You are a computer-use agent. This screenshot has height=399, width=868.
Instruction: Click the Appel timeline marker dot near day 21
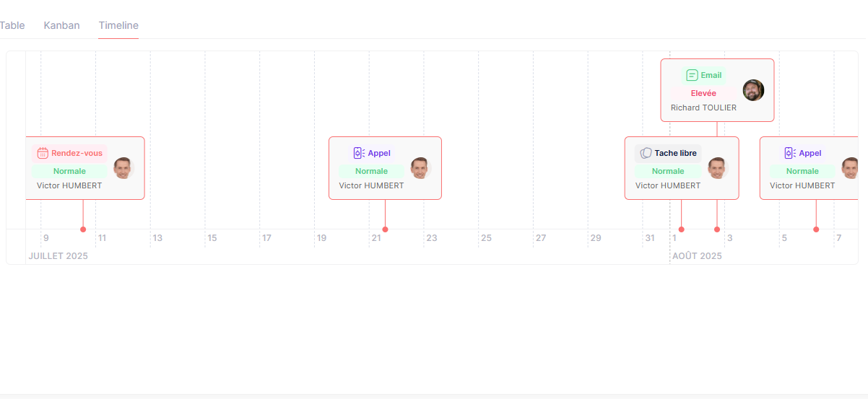pos(385,229)
